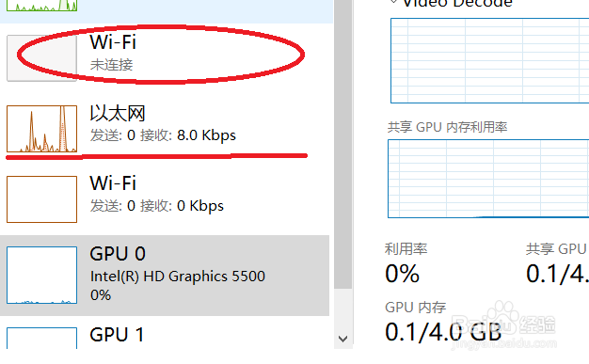
Task: Click the sidebar scroll down arrow
Action: click(x=342, y=339)
